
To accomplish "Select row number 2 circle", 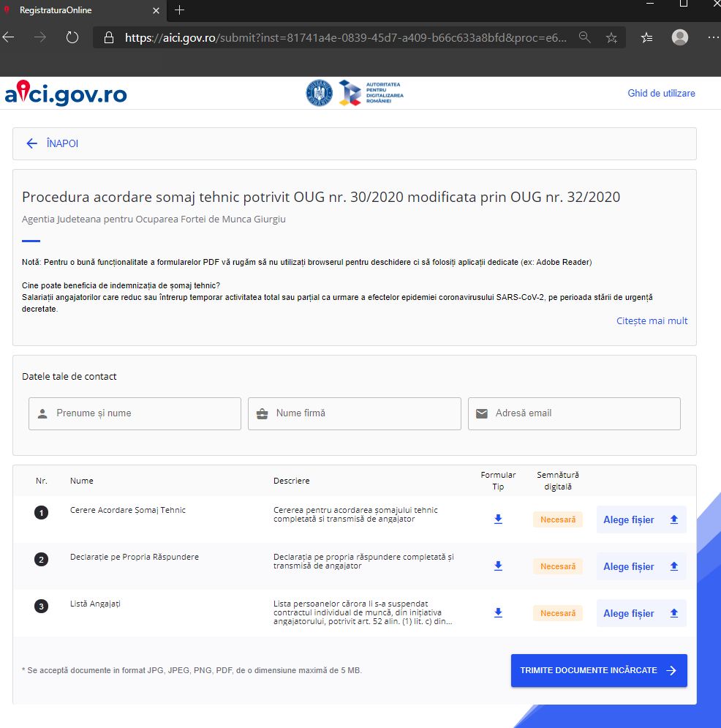I will 41,560.
